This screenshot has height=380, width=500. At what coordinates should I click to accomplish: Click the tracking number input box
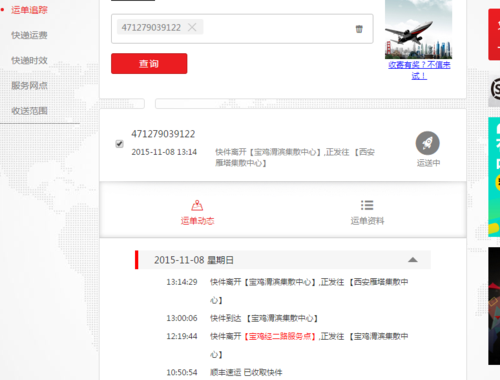click(242, 29)
